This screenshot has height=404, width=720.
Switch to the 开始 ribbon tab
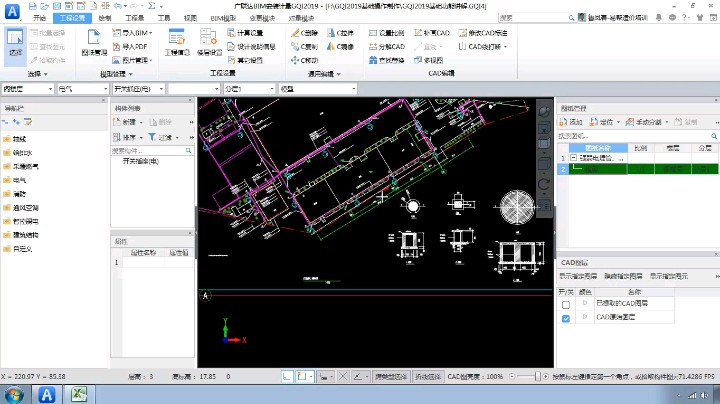click(39, 18)
